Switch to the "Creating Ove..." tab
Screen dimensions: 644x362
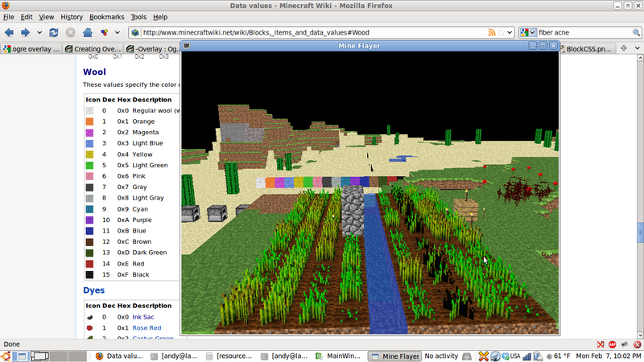tap(93, 49)
